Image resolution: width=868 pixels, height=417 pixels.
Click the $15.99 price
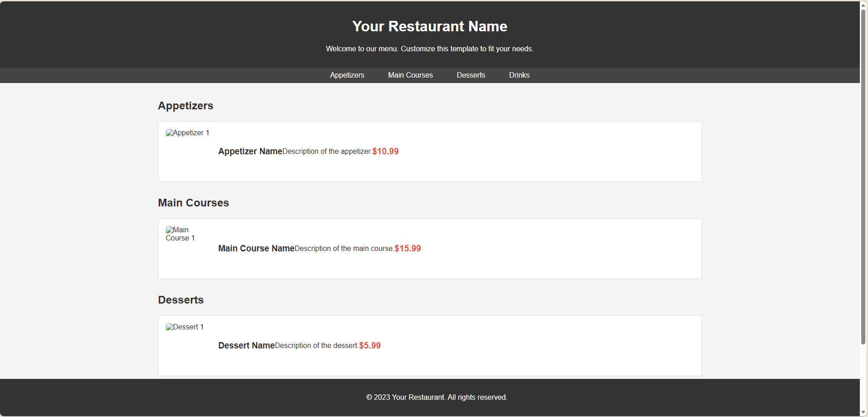(408, 248)
